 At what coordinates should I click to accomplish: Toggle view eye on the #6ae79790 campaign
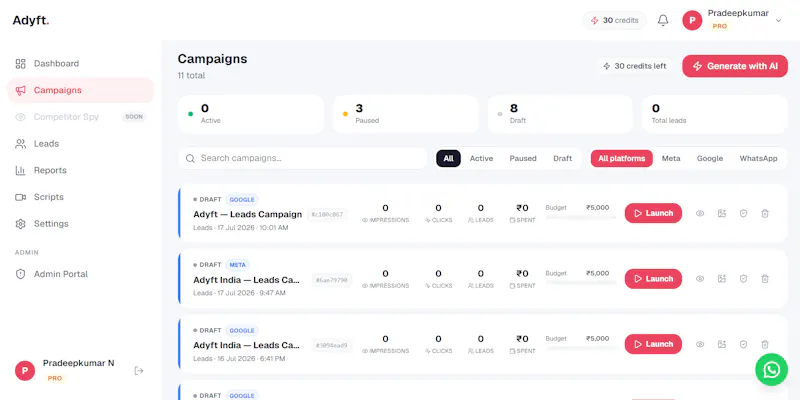coord(700,279)
